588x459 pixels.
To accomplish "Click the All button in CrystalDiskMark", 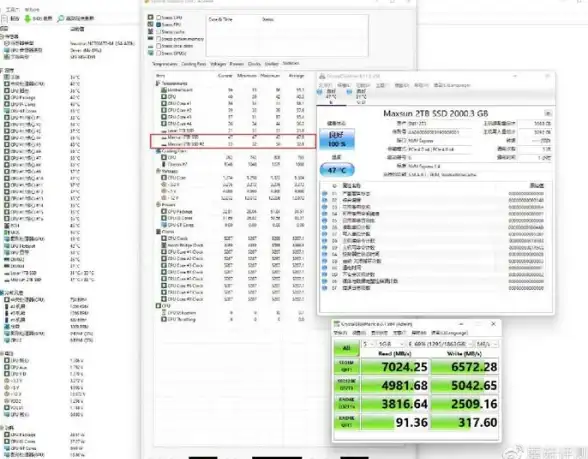I will 346,348.
